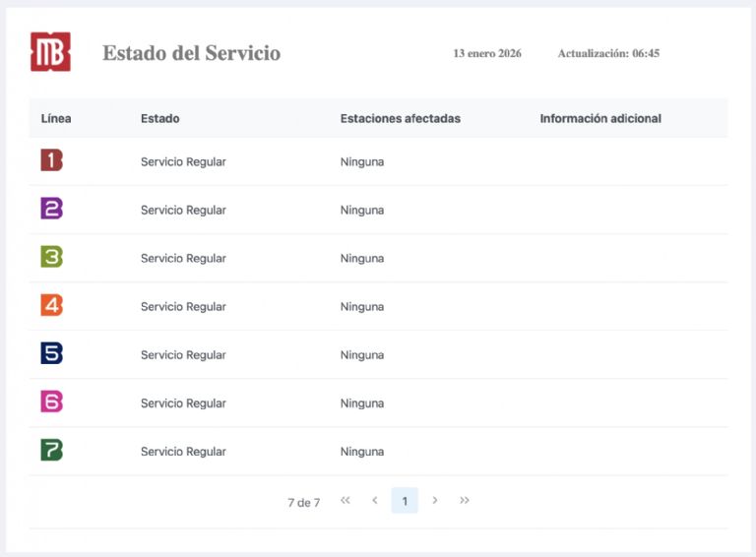Screen dimensions: 756x557
Task: Click Ninguna in Line 1 row
Action: (362, 162)
